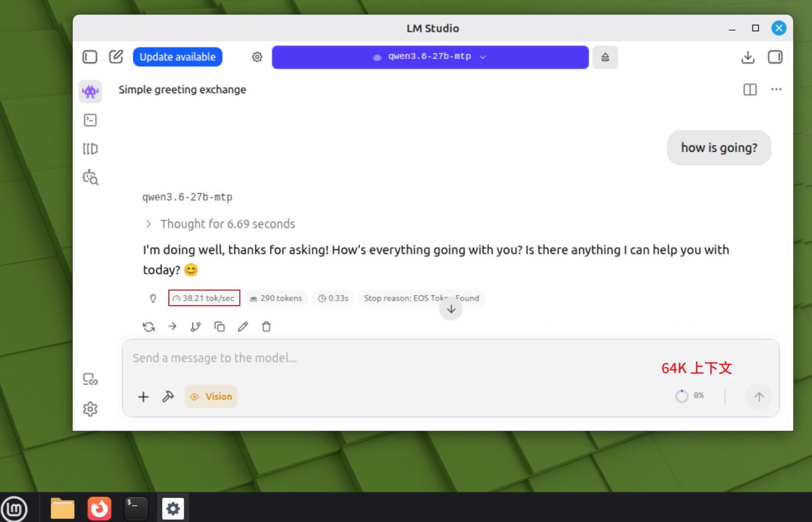Open the terminal from the taskbar

(x=136, y=509)
